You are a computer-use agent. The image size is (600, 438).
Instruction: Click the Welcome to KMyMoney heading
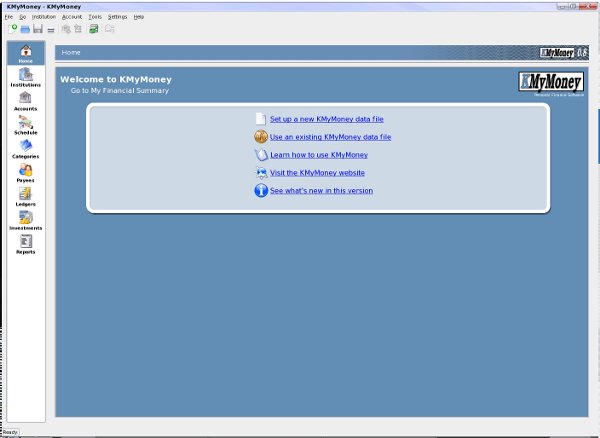tap(116, 79)
